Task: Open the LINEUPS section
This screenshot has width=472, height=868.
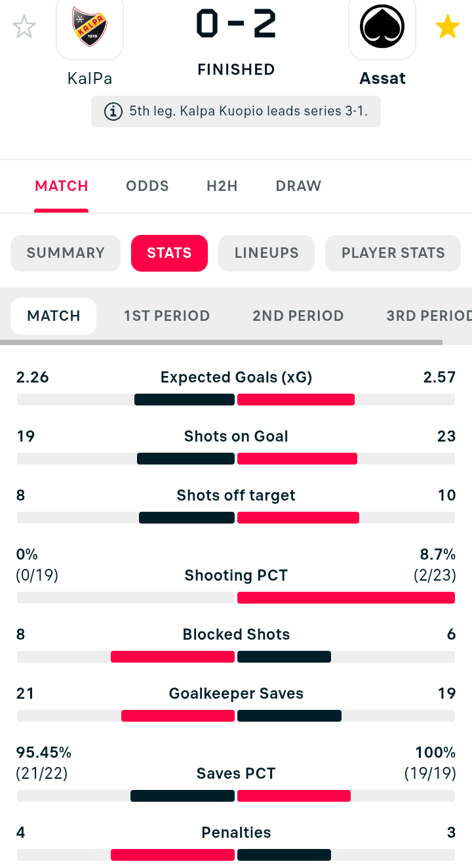Action: [266, 253]
